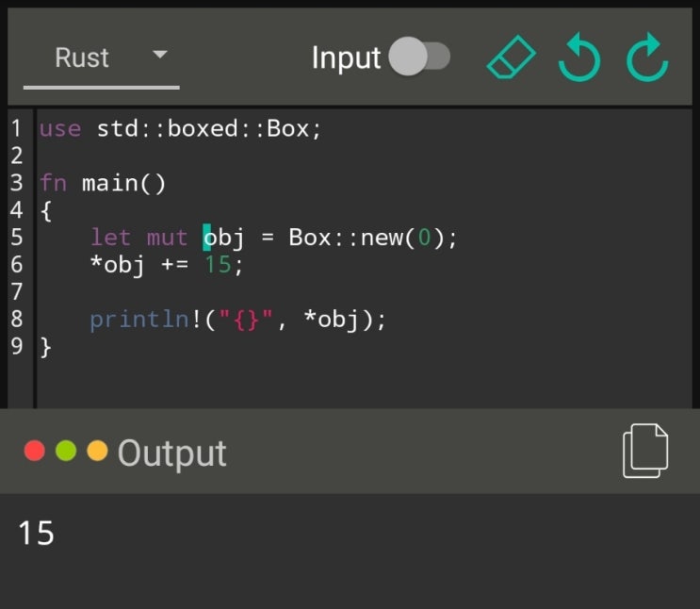Click the 'let mut obj = Box::new(0);' line
This screenshot has width=700, height=609.
pyautogui.click(x=274, y=238)
